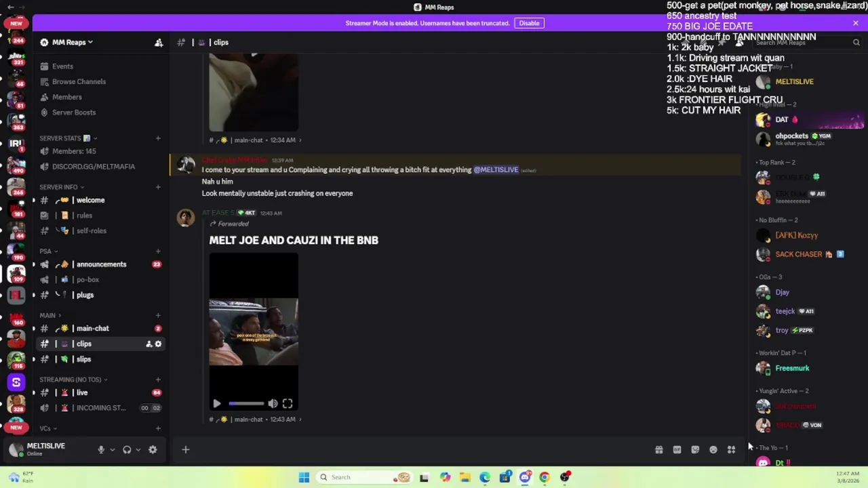Jump to main-chat source at 12:43 AM
The image size is (868, 488).
255,419
